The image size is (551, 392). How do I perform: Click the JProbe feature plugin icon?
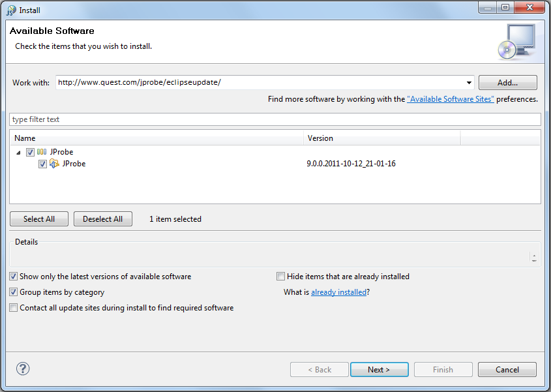tap(54, 164)
